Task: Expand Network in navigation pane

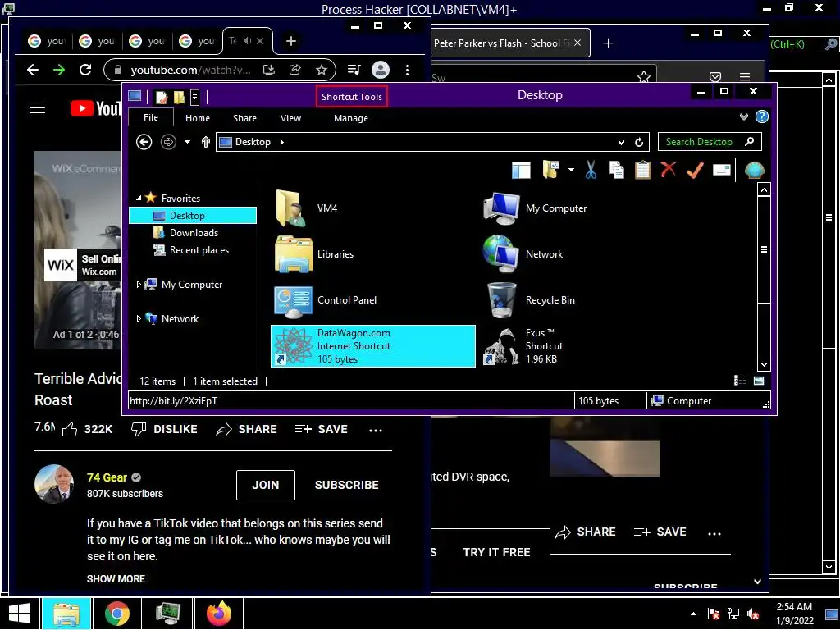Action: click(139, 319)
